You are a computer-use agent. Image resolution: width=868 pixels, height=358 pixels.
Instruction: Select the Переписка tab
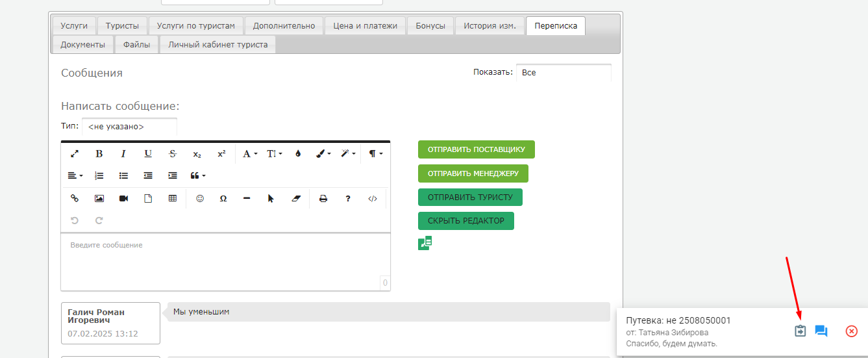[x=556, y=26]
